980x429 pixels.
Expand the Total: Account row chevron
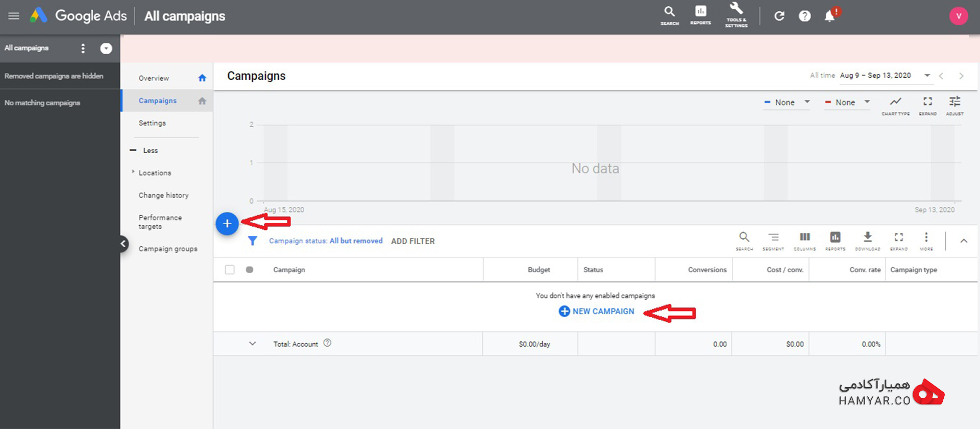(x=252, y=344)
